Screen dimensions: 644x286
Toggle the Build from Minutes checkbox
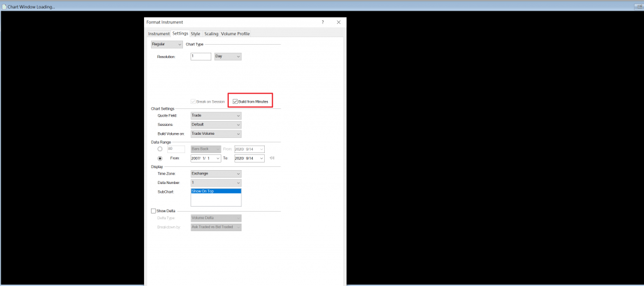[x=235, y=101]
